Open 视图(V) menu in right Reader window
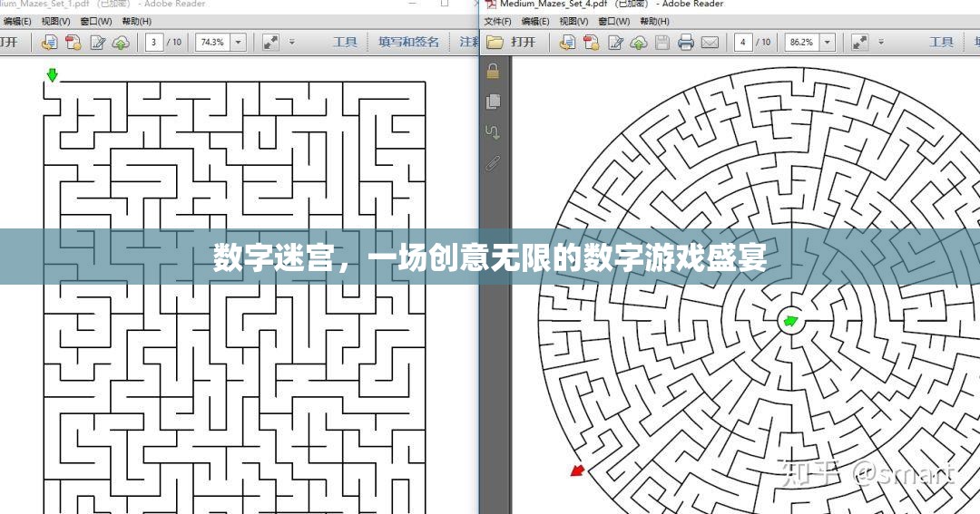The image size is (980, 514). [573, 21]
